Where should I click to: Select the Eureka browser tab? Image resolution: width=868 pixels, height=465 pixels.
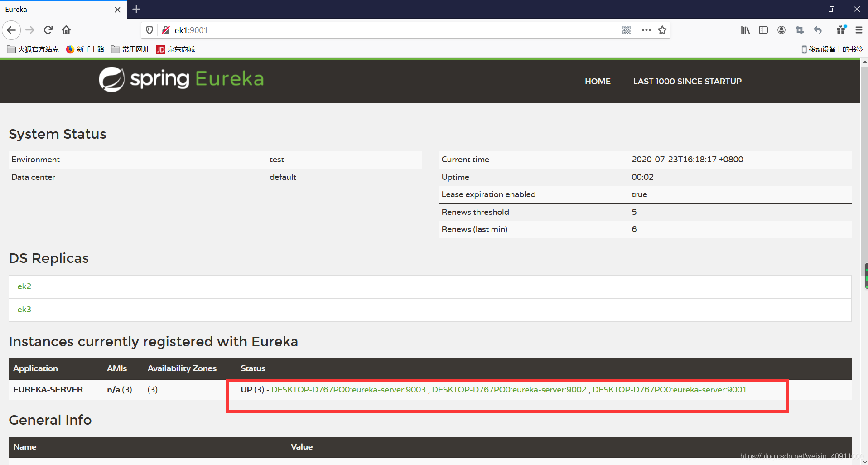pyautogui.click(x=63, y=10)
